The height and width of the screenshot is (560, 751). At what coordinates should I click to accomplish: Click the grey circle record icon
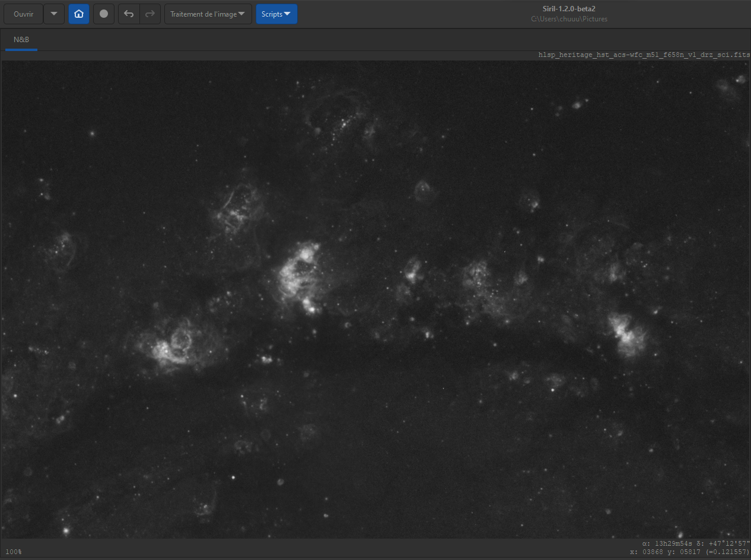(x=104, y=14)
